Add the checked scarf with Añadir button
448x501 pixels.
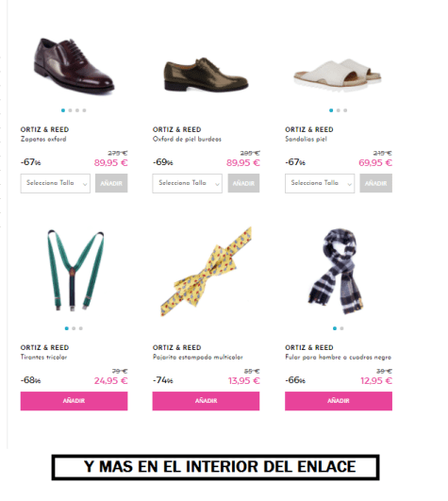tap(339, 401)
